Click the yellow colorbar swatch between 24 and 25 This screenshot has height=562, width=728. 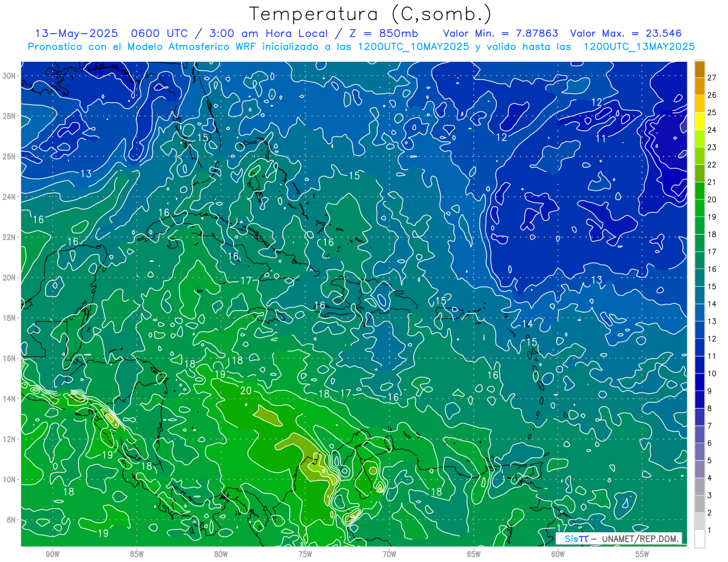tap(699, 121)
